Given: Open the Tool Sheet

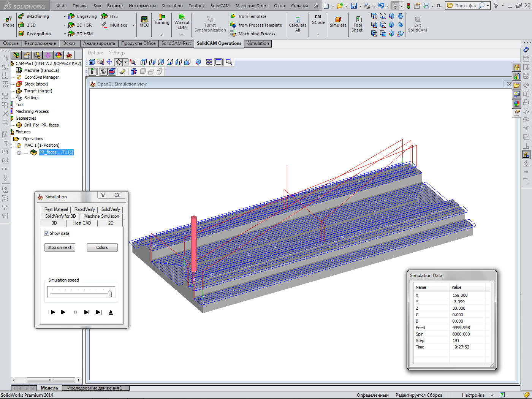Looking at the screenshot, I should (x=357, y=24).
